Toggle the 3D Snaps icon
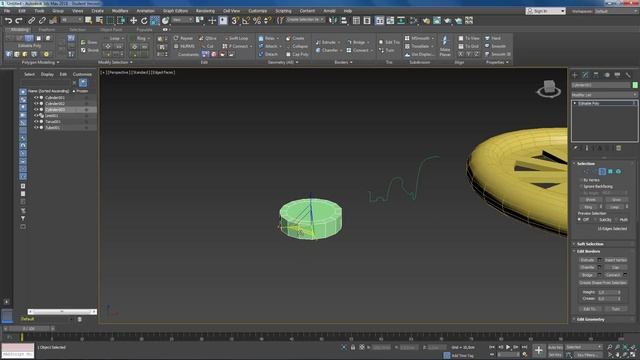This screenshot has height=360, width=640. [x=235, y=20]
